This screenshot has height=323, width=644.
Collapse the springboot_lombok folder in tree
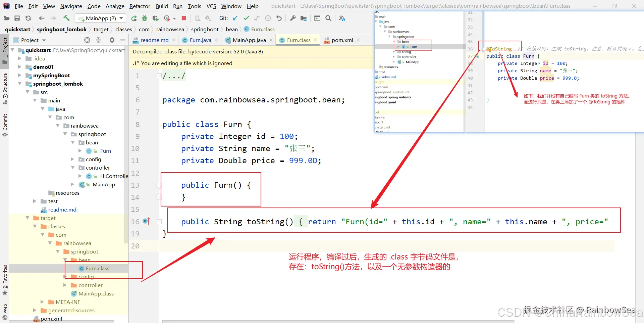(20, 84)
